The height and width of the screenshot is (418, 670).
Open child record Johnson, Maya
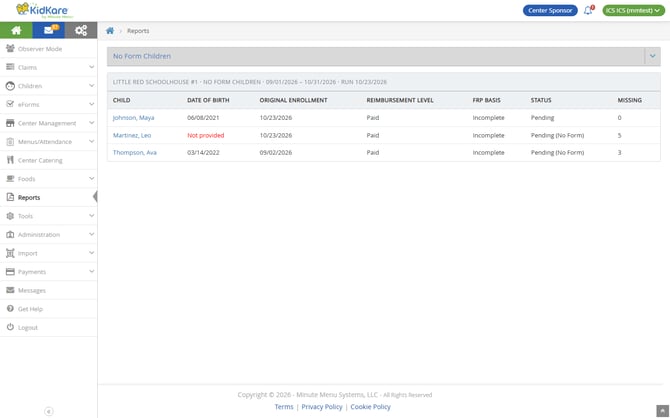pos(133,118)
